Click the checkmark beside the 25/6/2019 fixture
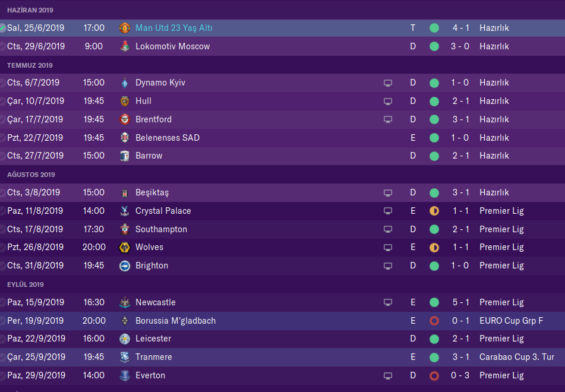565x392 pixels. pyautogui.click(x=3, y=28)
